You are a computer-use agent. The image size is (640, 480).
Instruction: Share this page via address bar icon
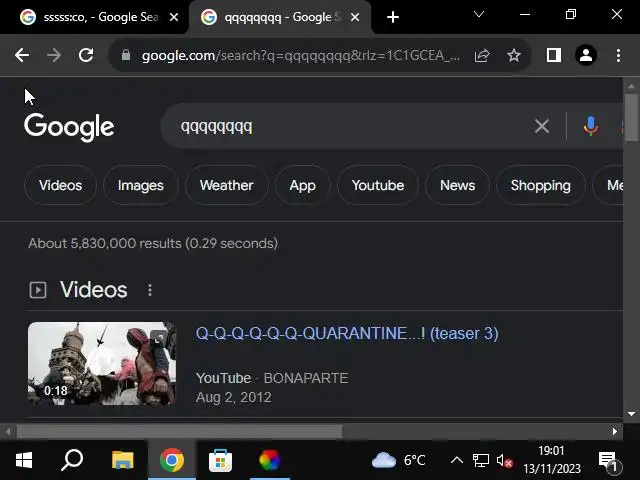click(482, 55)
